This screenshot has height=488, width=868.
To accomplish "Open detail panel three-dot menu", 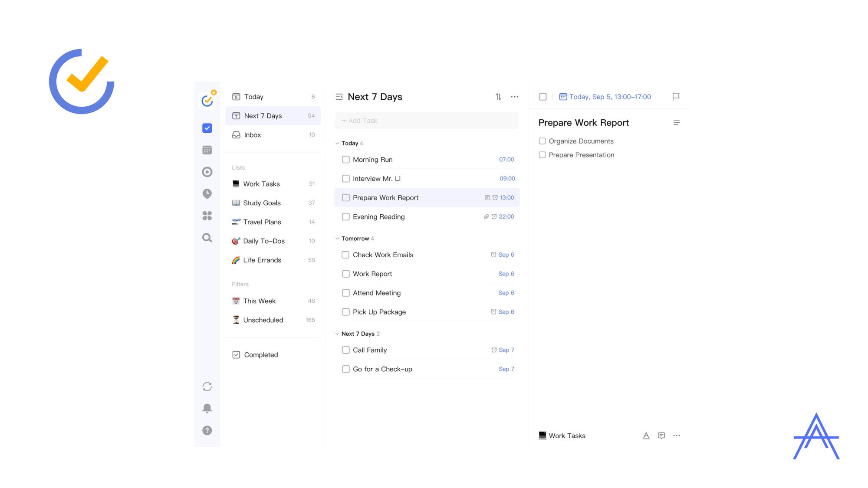I will [x=677, y=436].
